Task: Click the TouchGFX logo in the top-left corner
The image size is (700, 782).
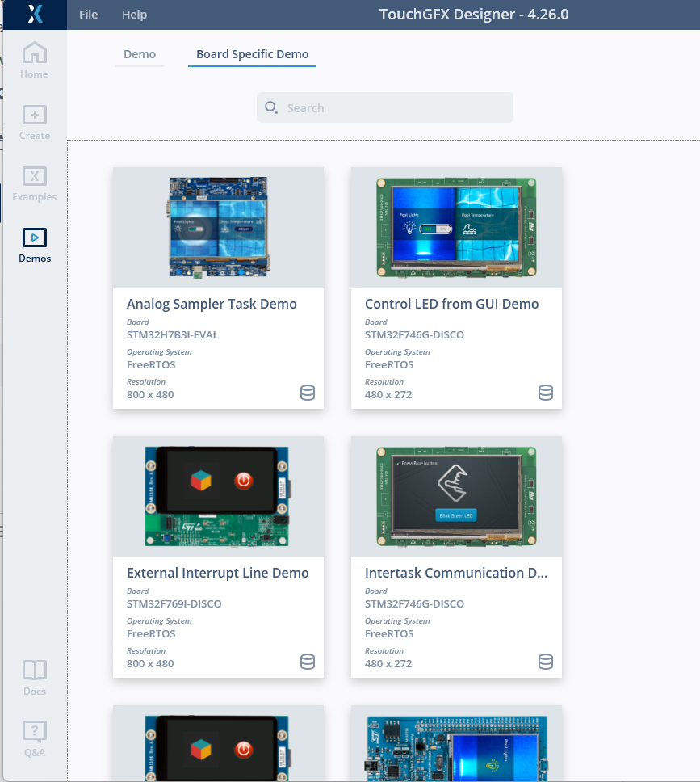Action: [x=34, y=15]
